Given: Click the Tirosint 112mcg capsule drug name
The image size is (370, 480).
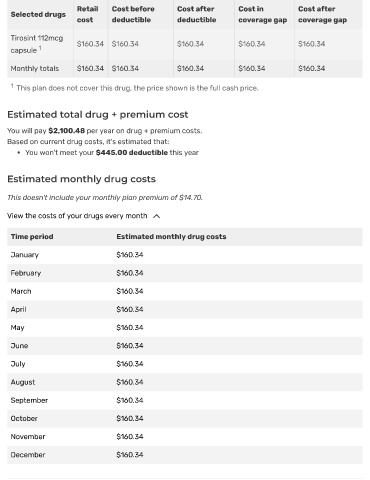Looking at the screenshot, I should [37, 44].
